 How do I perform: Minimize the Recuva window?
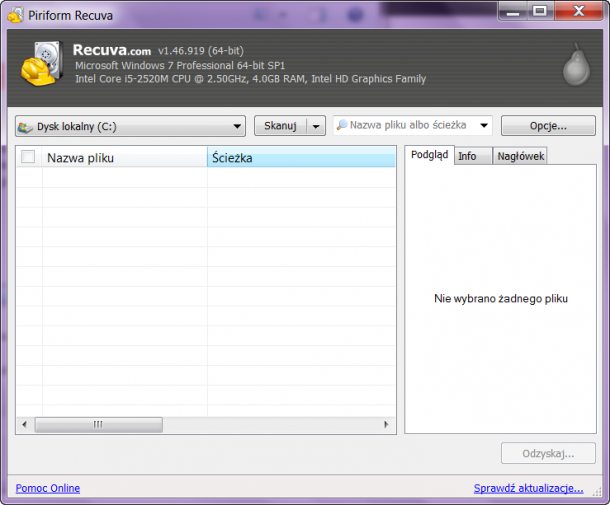pyautogui.click(x=513, y=12)
